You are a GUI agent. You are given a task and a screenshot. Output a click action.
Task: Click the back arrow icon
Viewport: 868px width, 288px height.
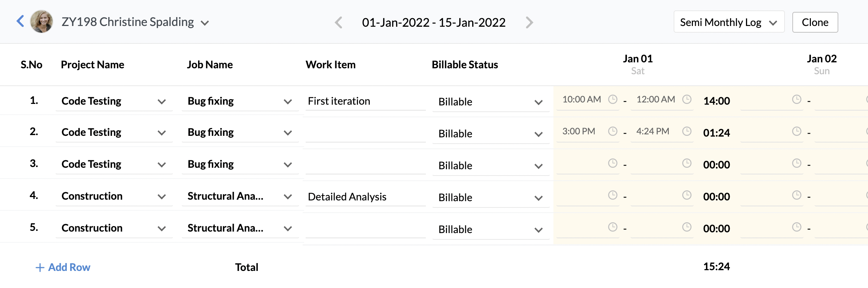click(x=20, y=21)
